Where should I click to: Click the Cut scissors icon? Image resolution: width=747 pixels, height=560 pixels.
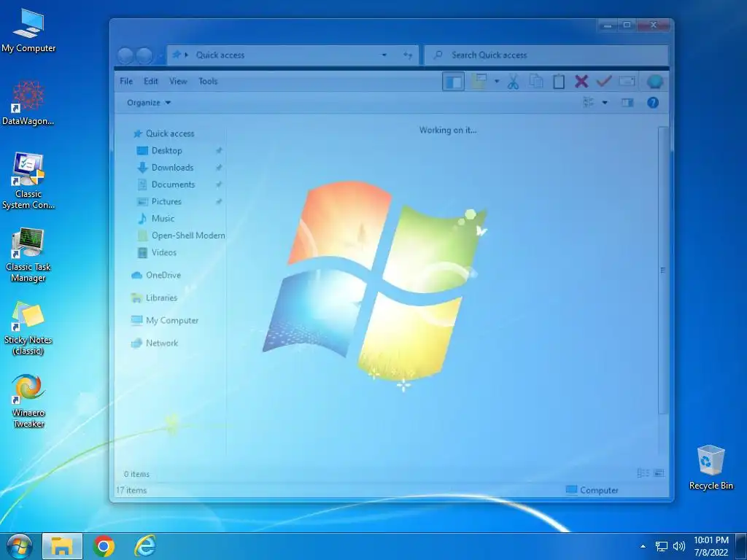click(513, 82)
